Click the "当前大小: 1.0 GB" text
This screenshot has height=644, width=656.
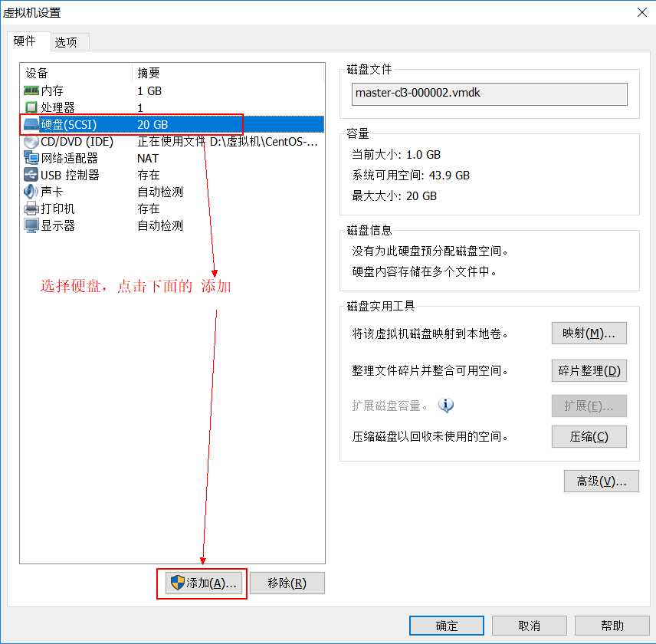point(396,154)
